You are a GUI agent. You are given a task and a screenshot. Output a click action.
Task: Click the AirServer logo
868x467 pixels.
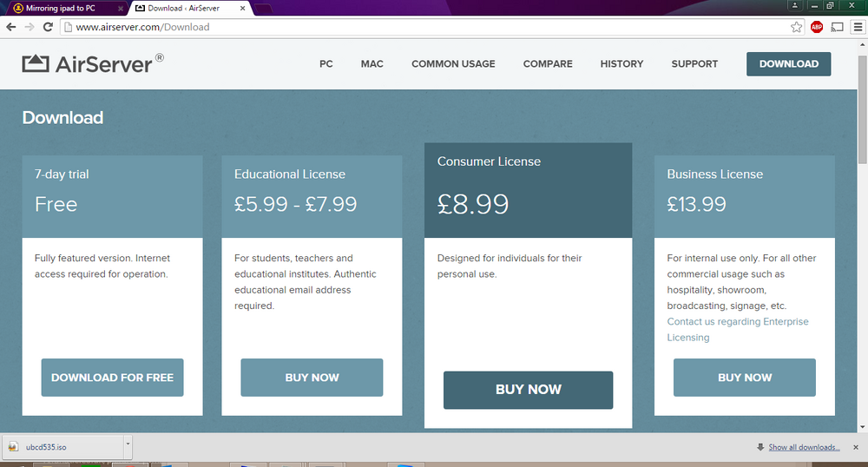coord(93,63)
